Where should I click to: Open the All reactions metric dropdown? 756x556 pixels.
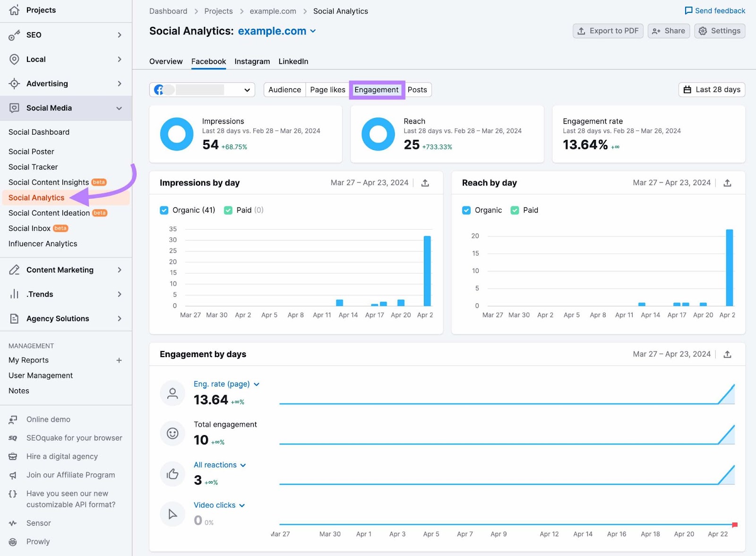220,465
